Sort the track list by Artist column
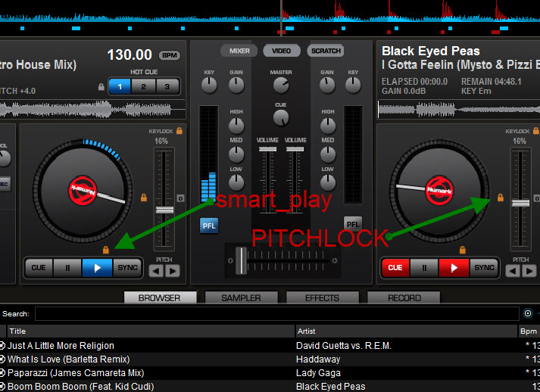 pyautogui.click(x=407, y=331)
